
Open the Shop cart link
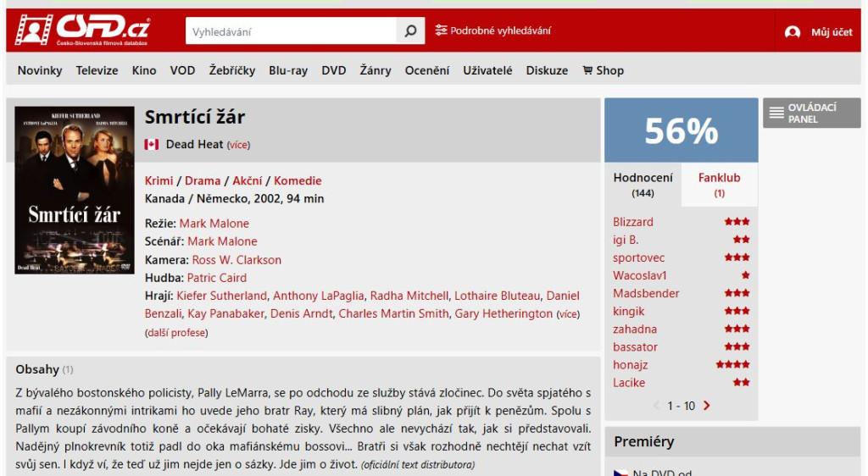pyautogui.click(x=604, y=70)
